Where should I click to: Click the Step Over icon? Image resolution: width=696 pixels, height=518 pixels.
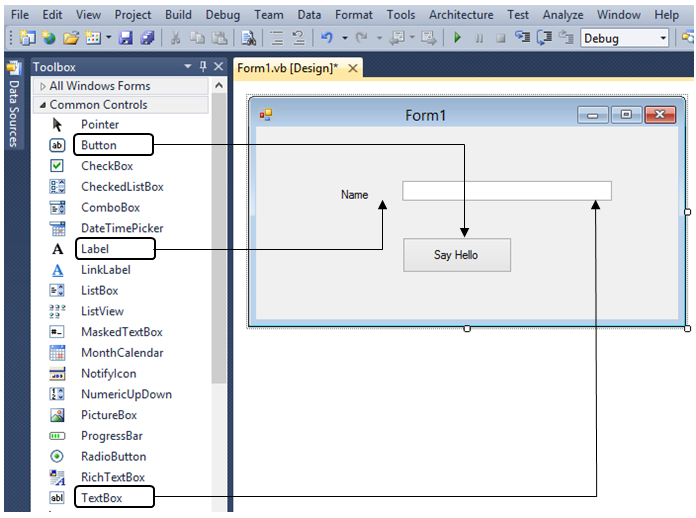tap(544, 38)
